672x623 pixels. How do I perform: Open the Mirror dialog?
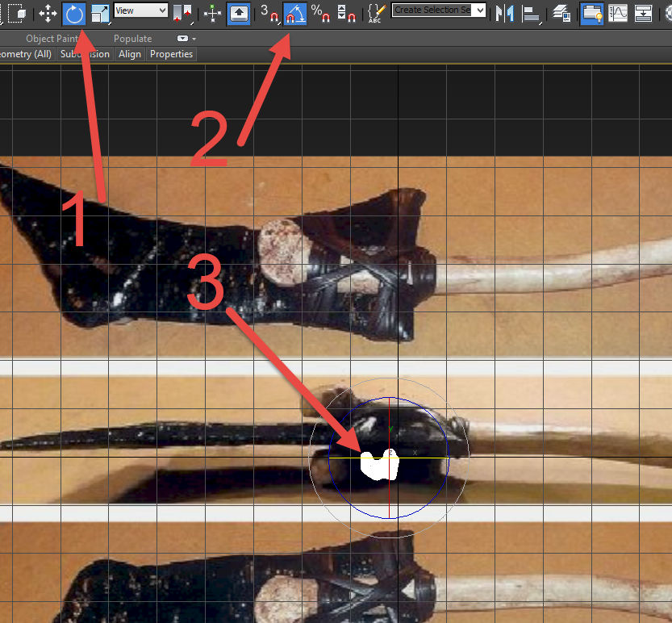[x=503, y=14]
